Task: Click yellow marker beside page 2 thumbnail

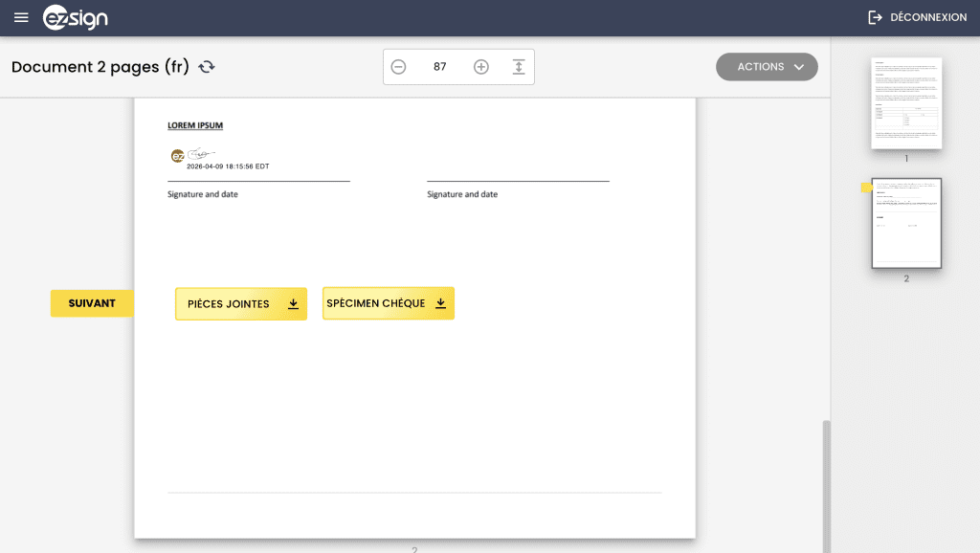Action: [x=865, y=188]
